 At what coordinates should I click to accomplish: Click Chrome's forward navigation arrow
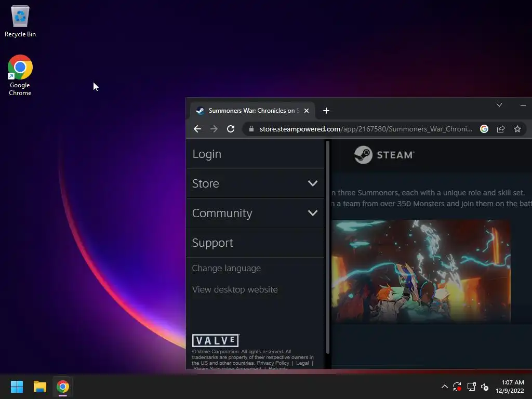pyautogui.click(x=214, y=129)
